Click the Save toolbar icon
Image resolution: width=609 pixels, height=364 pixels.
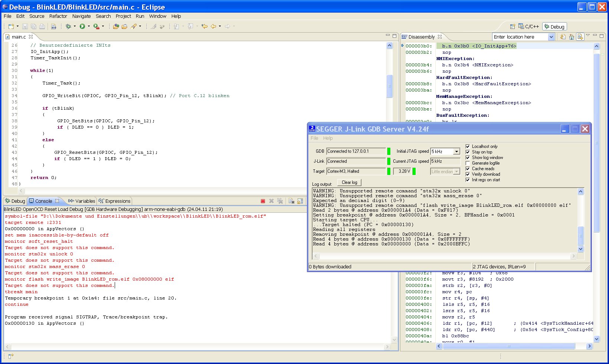click(x=25, y=26)
